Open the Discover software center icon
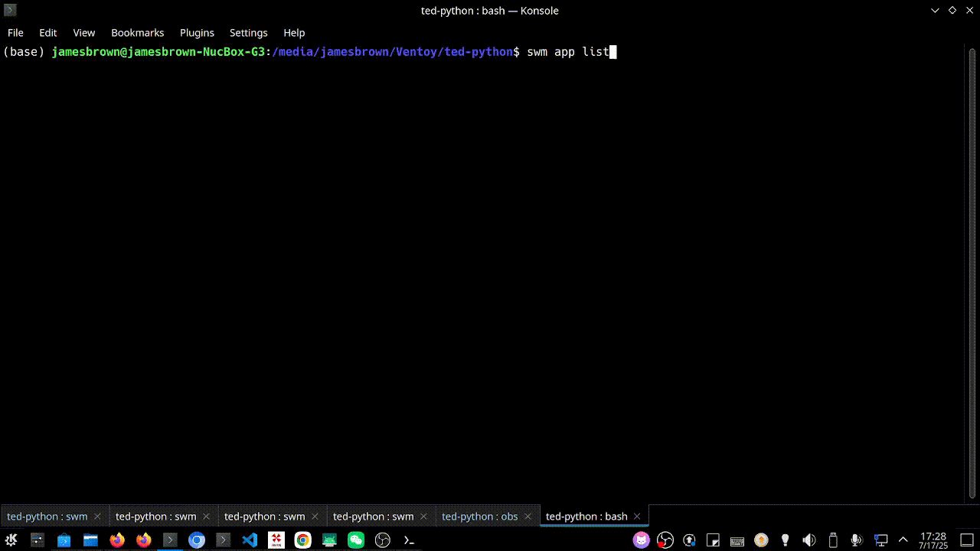 [x=64, y=540]
